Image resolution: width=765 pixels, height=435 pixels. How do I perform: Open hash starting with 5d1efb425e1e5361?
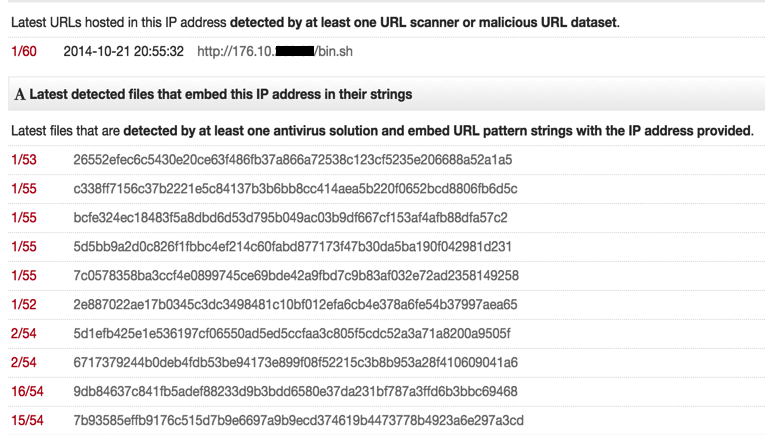(x=292, y=334)
